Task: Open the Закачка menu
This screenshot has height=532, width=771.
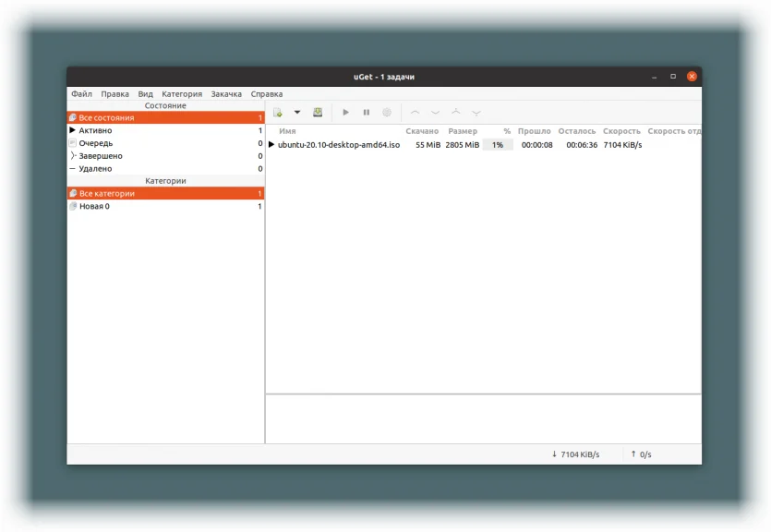Action: (x=226, y=94)
